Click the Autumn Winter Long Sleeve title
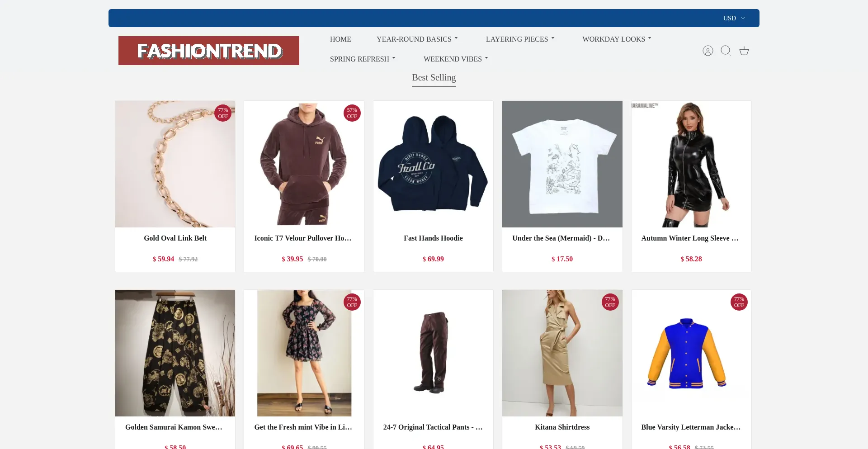Image resolution: width=868 pixels, height=449 pixels. click(690, 238)
